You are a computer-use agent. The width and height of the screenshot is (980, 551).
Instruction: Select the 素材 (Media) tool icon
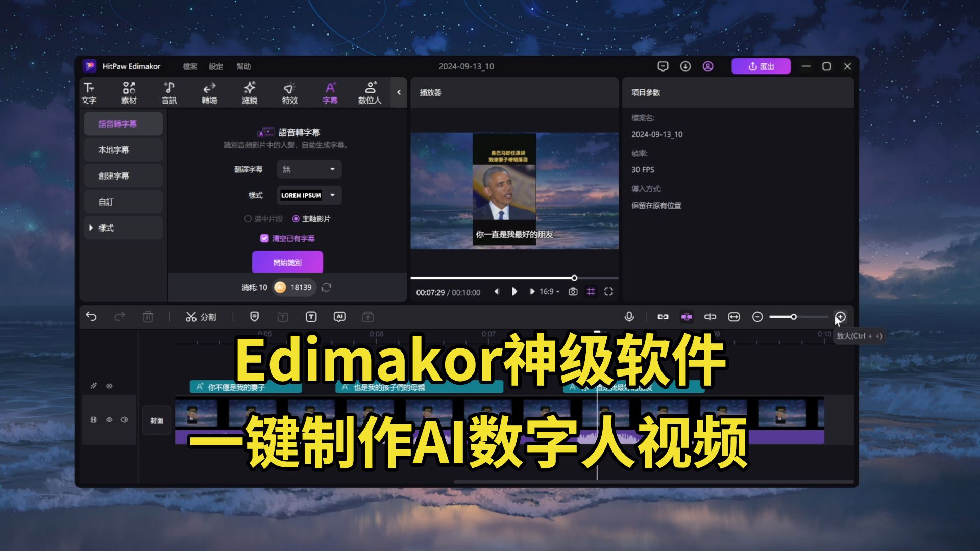[129, 93]
